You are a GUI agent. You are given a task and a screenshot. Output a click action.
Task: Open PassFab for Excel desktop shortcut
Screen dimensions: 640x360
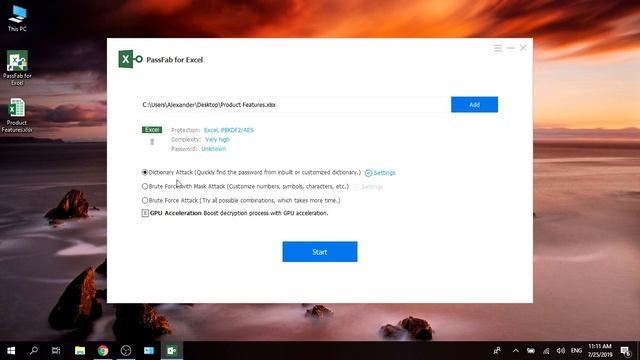point(17,67)
